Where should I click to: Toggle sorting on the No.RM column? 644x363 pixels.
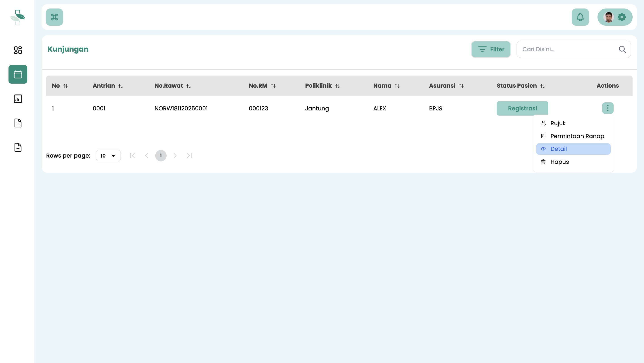(273, 86)
